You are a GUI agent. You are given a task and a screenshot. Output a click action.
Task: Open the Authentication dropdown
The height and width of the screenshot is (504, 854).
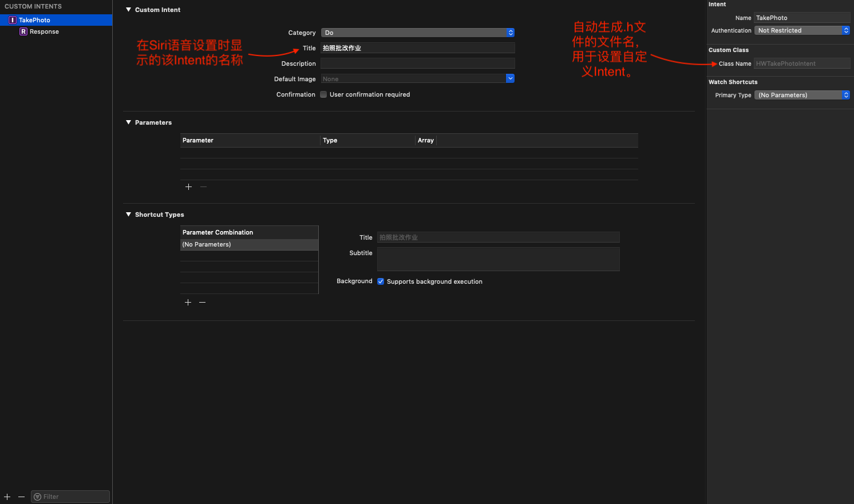pyautogui.click(x=802, y=31)
